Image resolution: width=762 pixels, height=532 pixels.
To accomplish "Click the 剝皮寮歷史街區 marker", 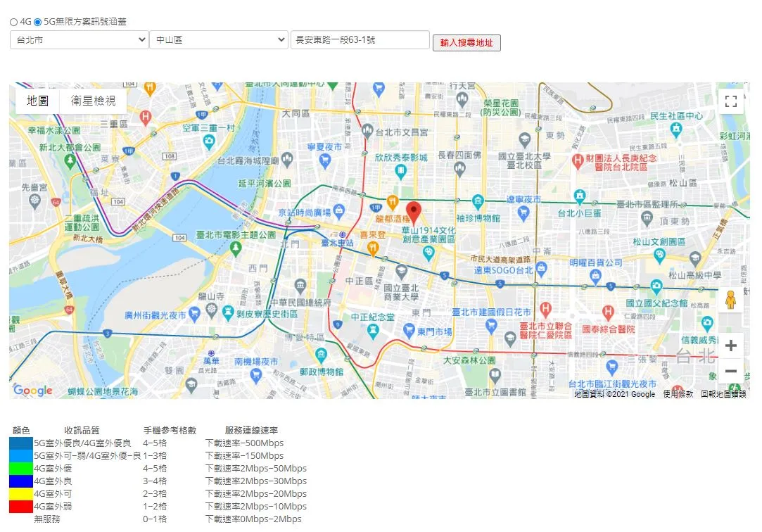I will point(228,312).
